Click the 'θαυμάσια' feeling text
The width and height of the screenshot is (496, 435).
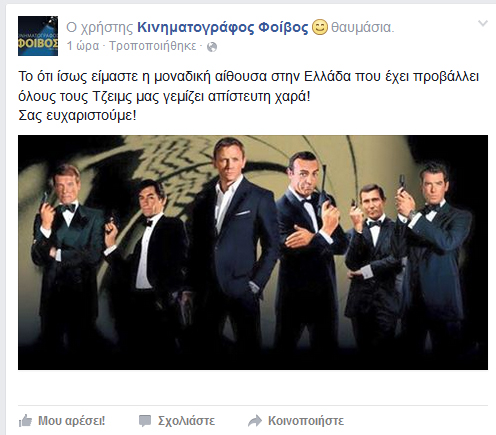[362, 27]
